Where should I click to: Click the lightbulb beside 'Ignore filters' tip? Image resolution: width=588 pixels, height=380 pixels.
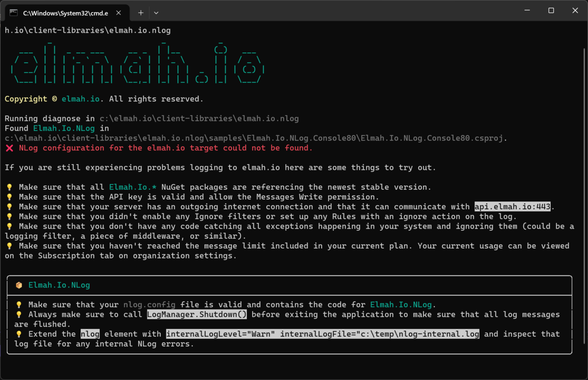pyautogui.click(x=9, y=217)
